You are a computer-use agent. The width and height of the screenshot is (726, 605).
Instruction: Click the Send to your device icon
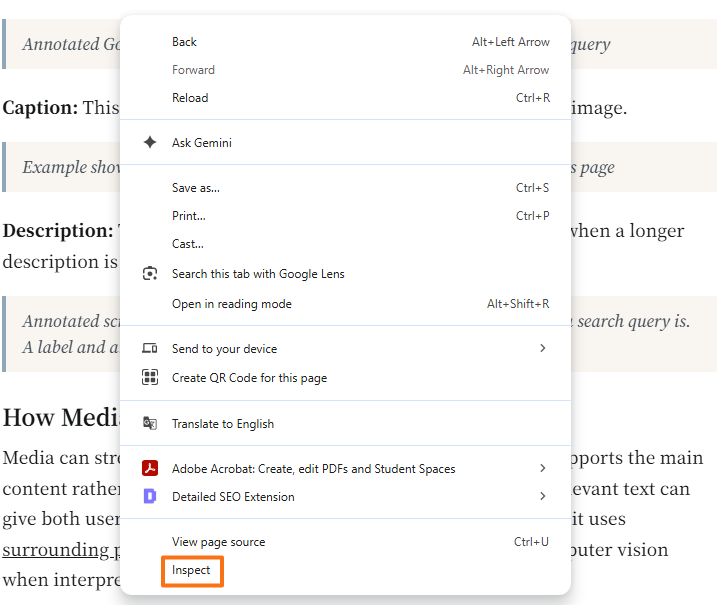[150, 348]
